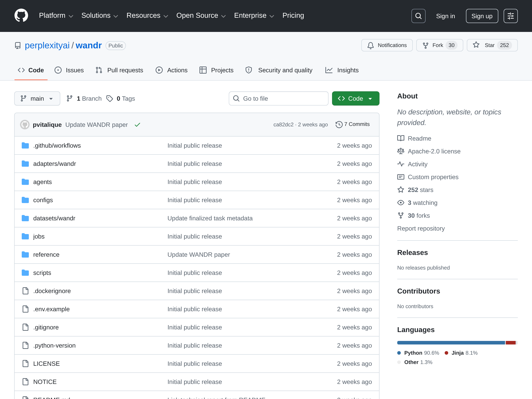Click the Apache license scales icon
Image resolution: width=532 pixels, height=399 pixels.
401,151
